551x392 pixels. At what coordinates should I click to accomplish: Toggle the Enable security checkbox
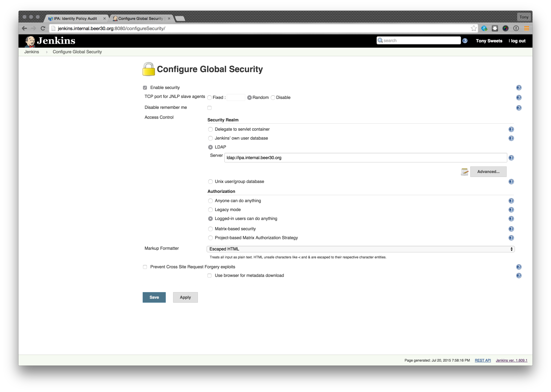pos(145,88)
